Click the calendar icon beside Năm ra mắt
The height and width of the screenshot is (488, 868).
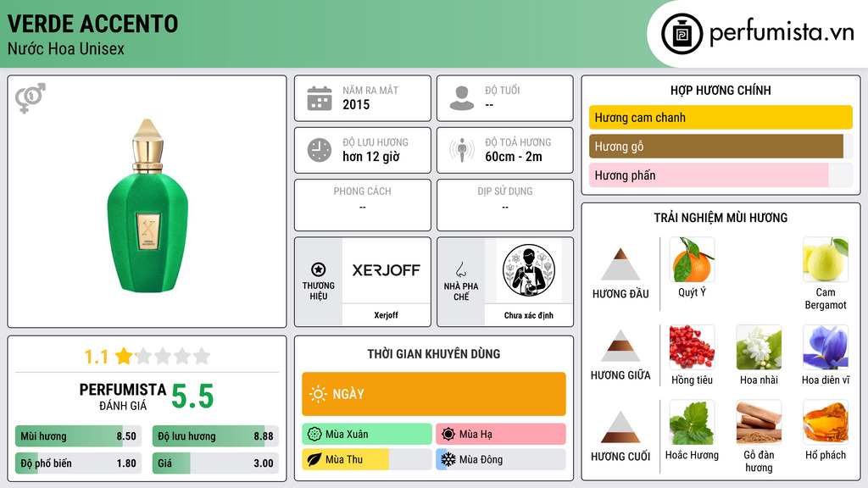320,98
